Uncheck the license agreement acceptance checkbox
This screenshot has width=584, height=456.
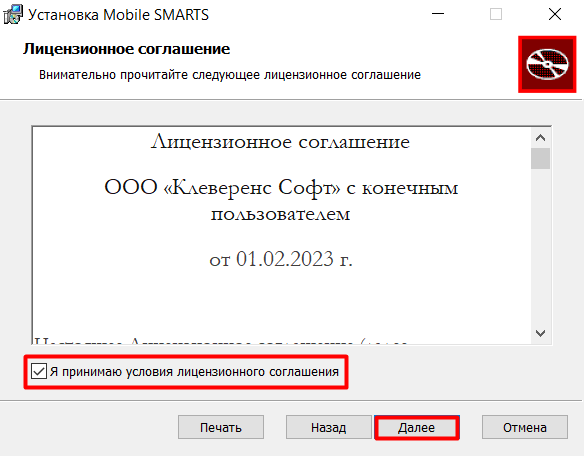(x=39, y=371)
